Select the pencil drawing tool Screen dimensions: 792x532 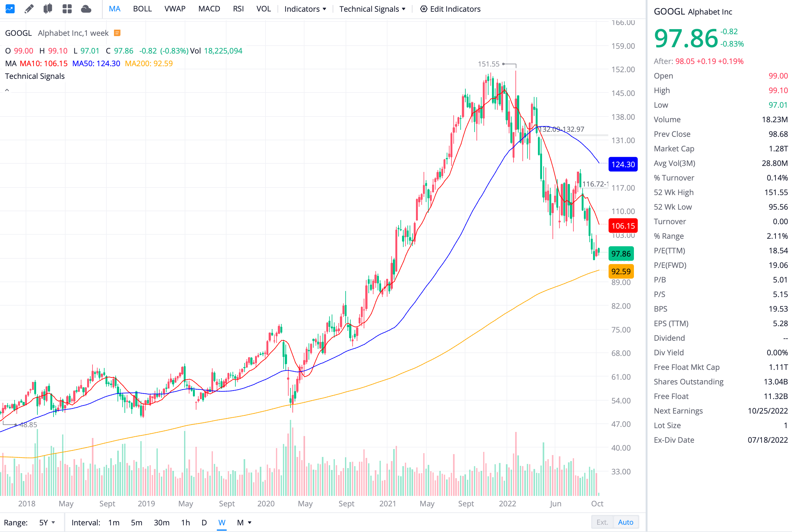(29, 9)
